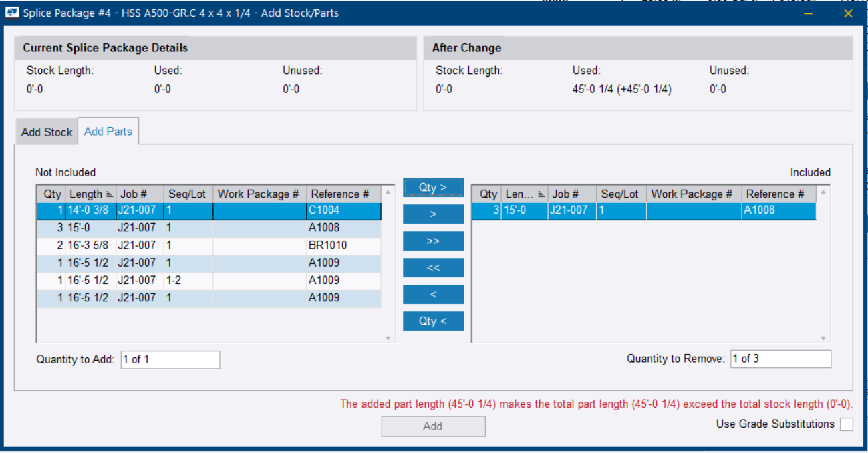Sort Not Included list by Length column
The image size is (868, 453).
90,194
